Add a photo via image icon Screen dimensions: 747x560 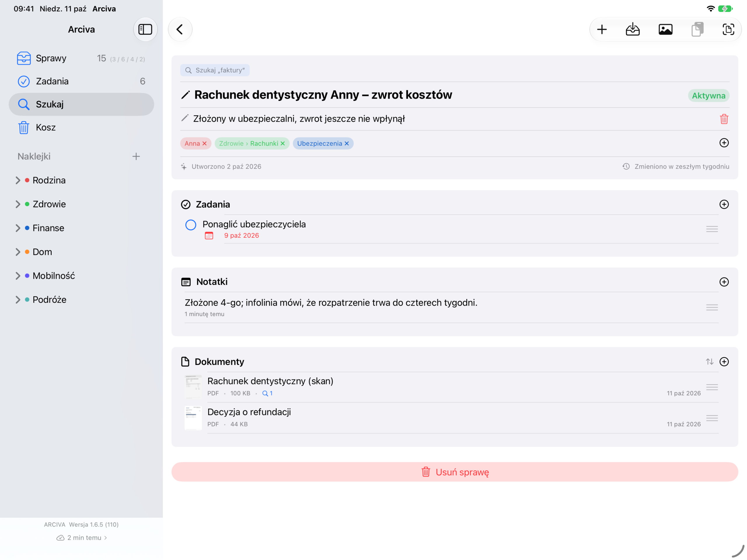(665, 29)
